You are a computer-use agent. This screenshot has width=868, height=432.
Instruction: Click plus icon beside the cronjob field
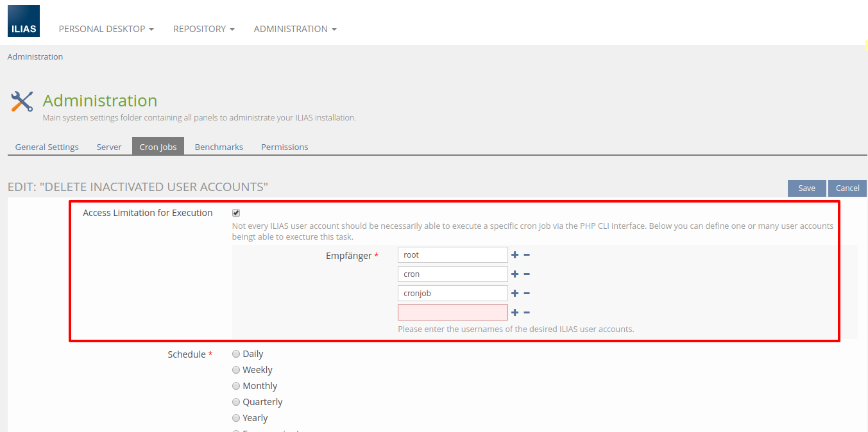click(515, 294)
